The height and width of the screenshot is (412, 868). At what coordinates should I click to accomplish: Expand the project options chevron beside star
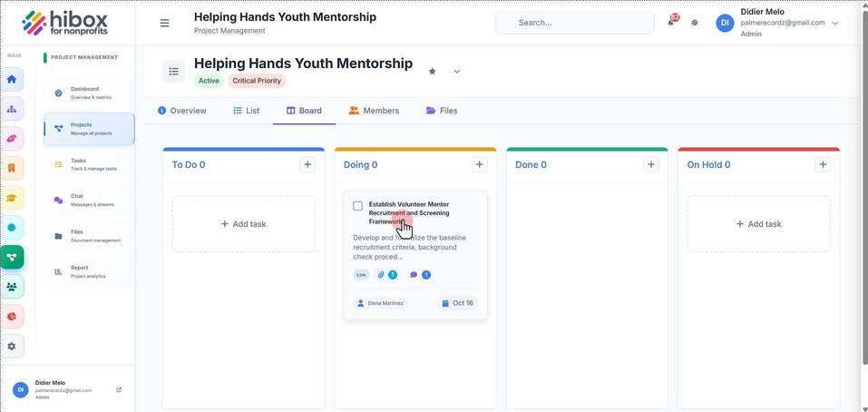[x=457, y=72]
